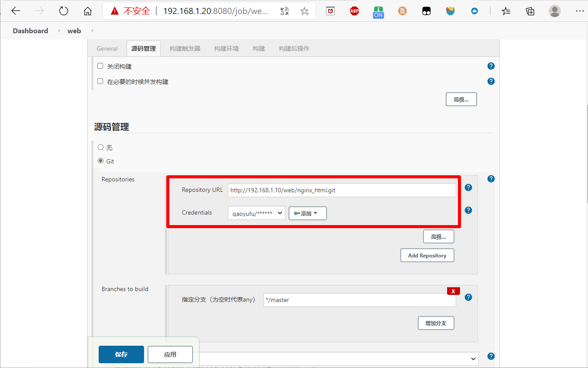Screen dimensions: 588x368
Task: Click the 应用 apply button
Action: point(170,354)
